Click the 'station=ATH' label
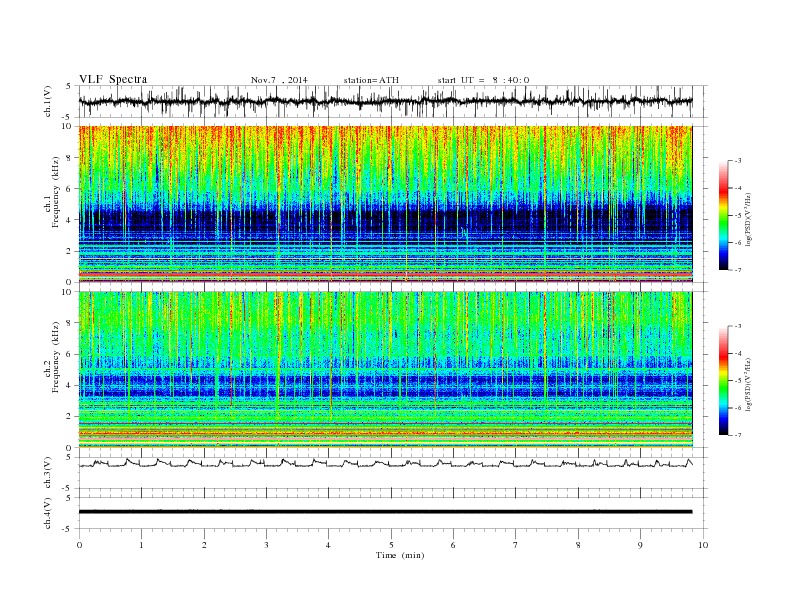This screenshot has height=612, width=792. (x=371, y=80)
